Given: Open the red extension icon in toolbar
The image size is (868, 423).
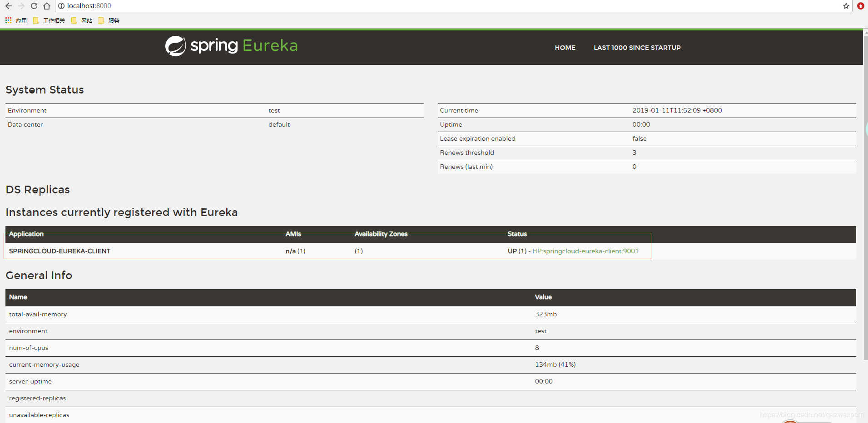Looking at the screenshot, I should point(861,6).
